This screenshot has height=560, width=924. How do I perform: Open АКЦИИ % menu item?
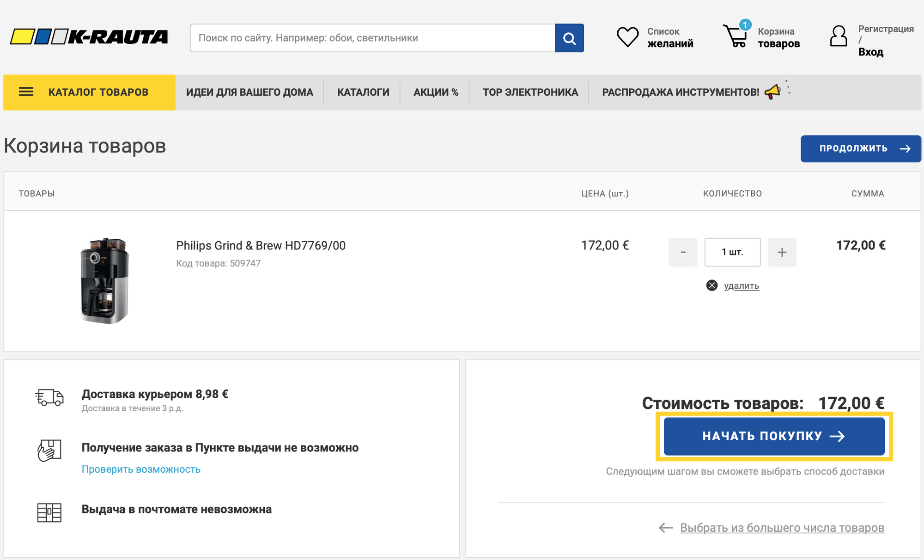click(x=436, y=92)
